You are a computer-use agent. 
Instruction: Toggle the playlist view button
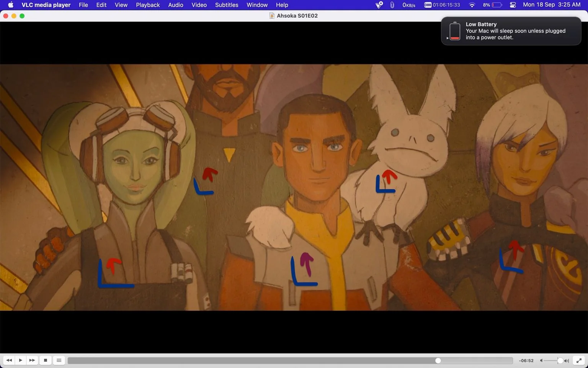(x=59, y=360)
